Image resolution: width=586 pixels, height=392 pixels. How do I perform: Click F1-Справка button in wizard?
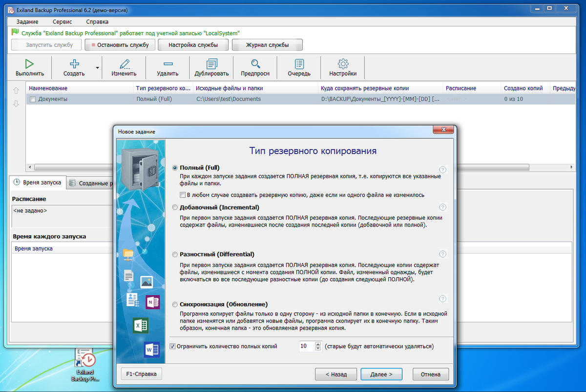pyautogui.click(x=141, y=374)
